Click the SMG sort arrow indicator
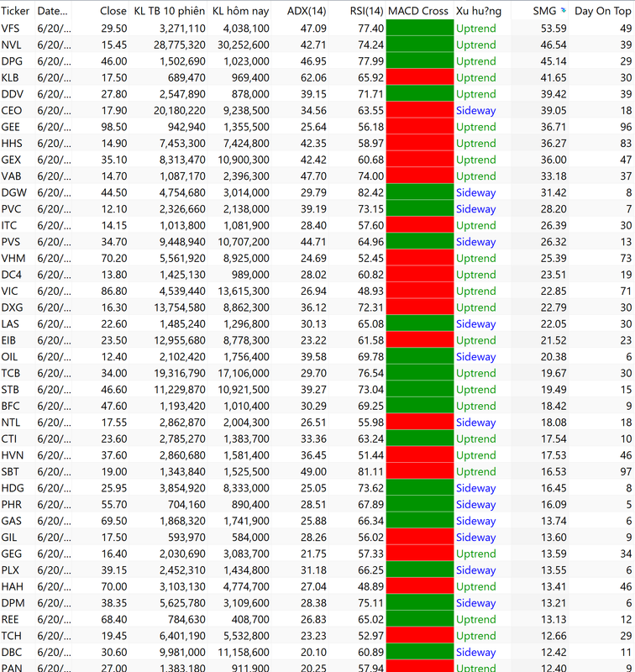635x672 pixels. click(563, 10)
